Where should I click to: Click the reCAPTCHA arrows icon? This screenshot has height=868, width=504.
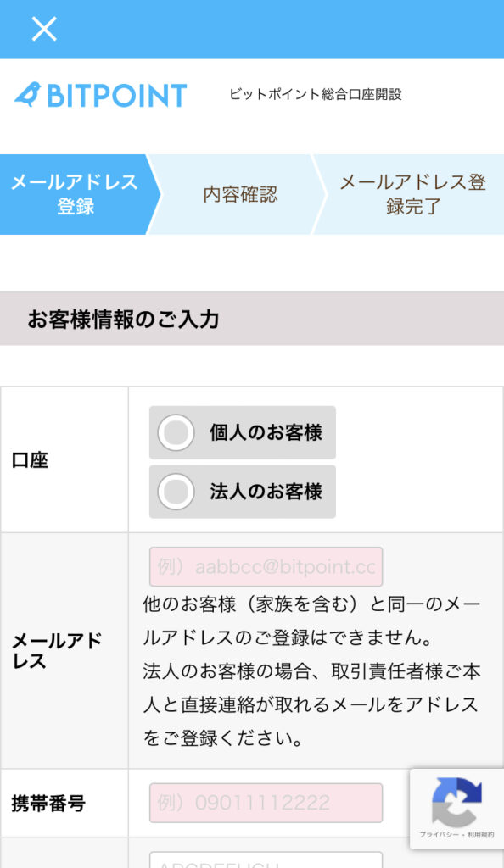(x=456, y=802)
